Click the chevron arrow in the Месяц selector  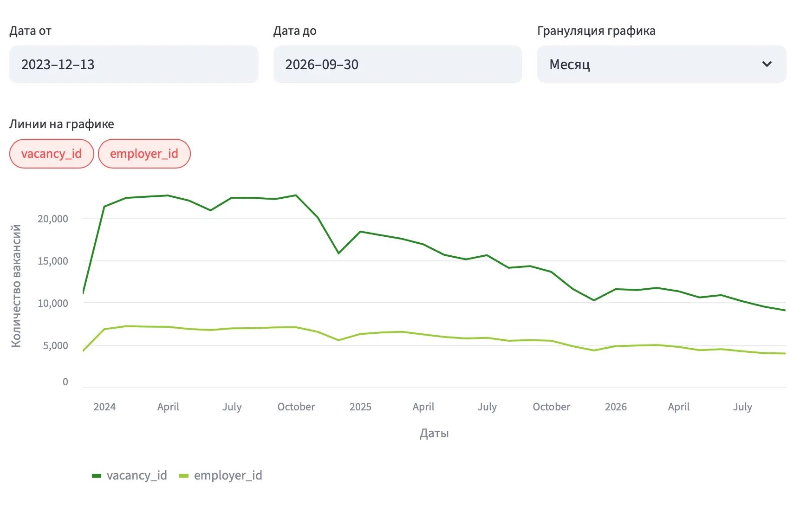point(767,64)
